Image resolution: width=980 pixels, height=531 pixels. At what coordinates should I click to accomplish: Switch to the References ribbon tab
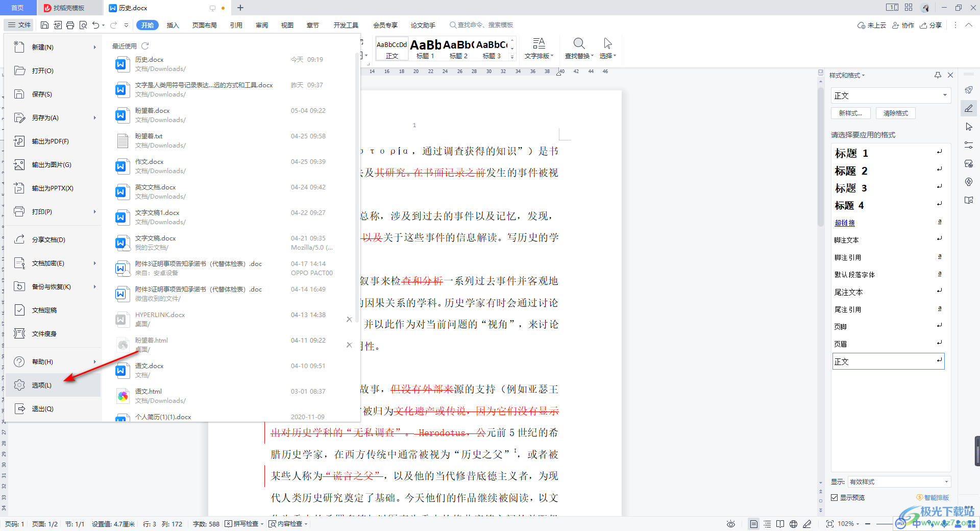[236, 25]
